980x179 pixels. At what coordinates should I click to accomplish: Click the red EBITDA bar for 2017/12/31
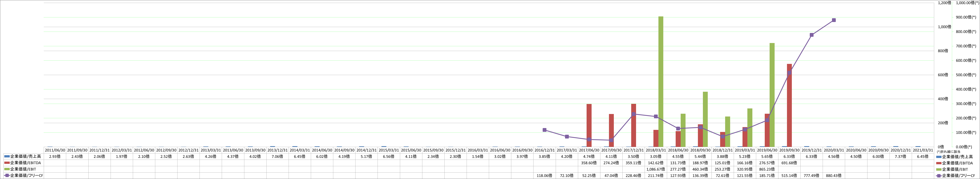tap(633, 125)
